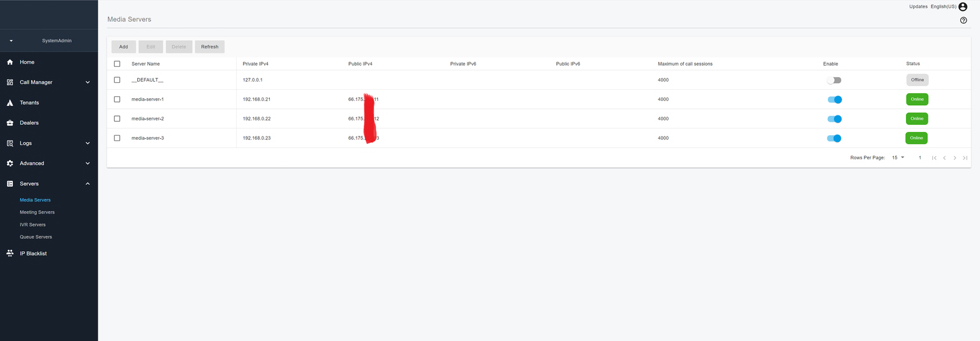The image size is (980, 341).
Task: Click the Add button
Action: [x=123, y=47]
